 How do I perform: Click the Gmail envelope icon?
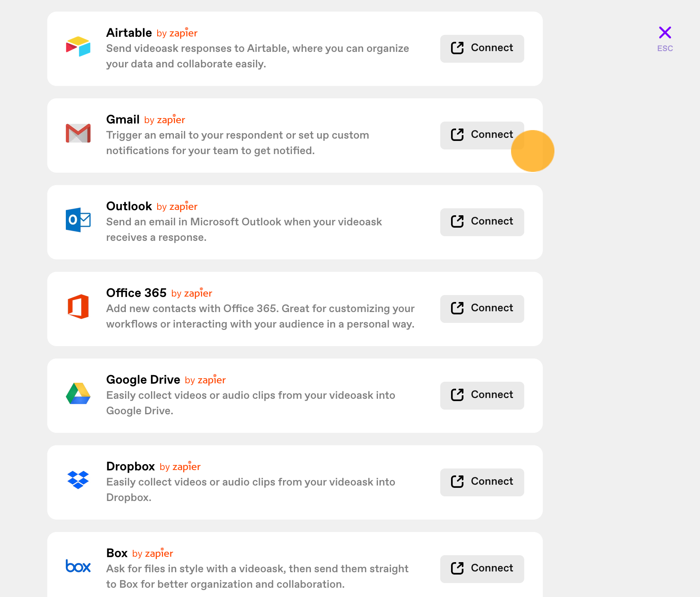pyautogui.click(x=78, y=133)
